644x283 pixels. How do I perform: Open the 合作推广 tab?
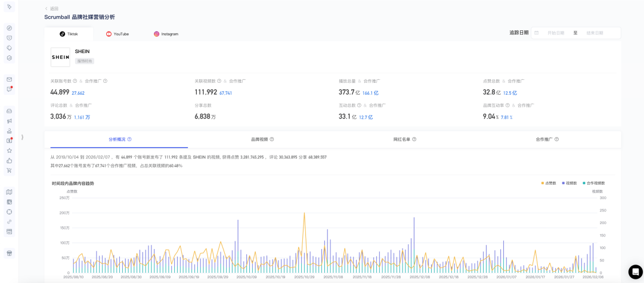(x=547, y=139)
